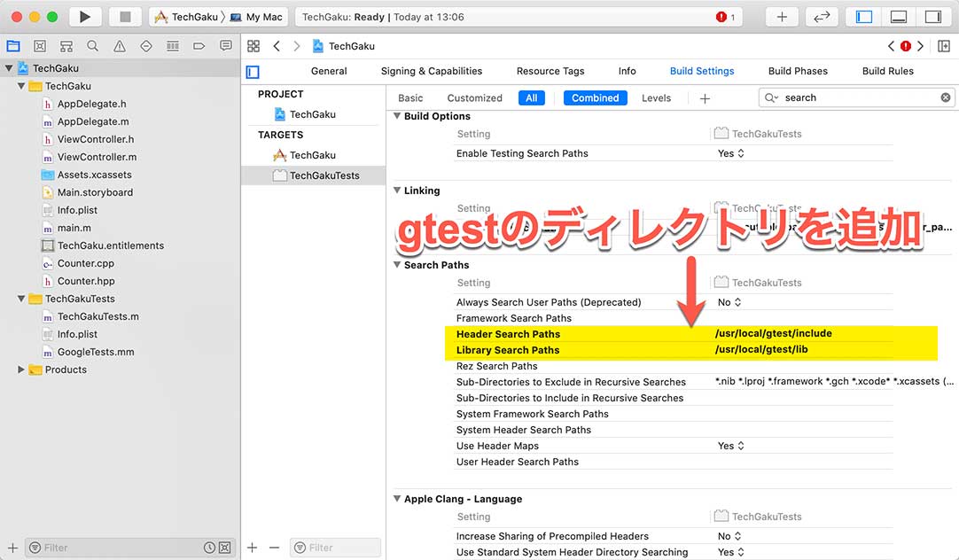
Task: Toggle the inspectors panel visibility
Action: 933,17
